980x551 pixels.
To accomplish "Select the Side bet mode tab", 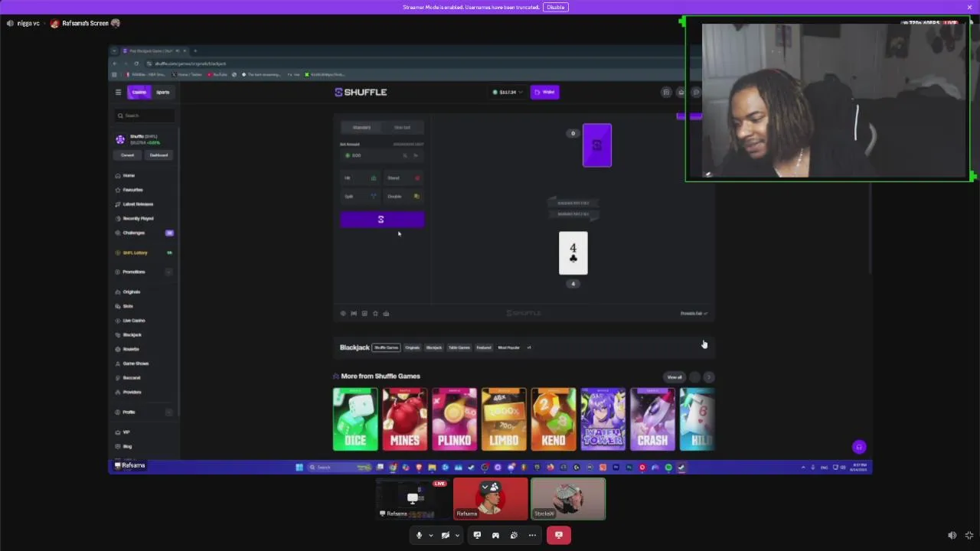I will (x=402, y=127).
